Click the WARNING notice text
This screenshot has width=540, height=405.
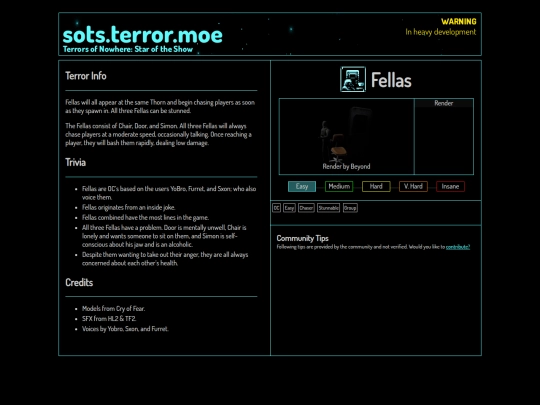[x=459, y=22]
